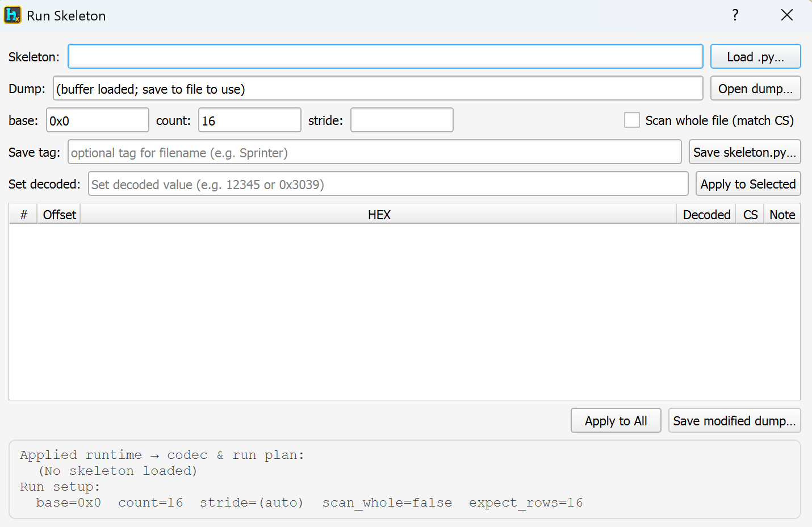
Task: Focus the Skeleton path input field
Action: (x=386, y=56)
